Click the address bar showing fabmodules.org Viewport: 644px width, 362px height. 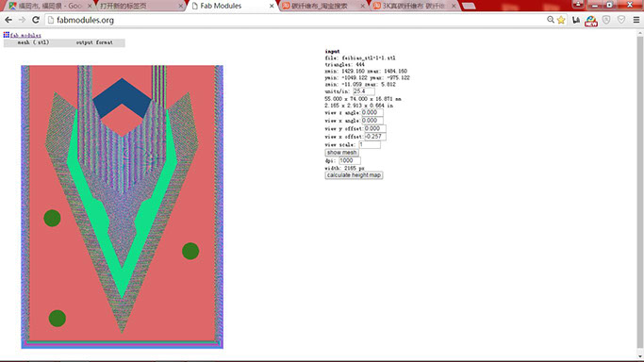click(x=296, y=20)
